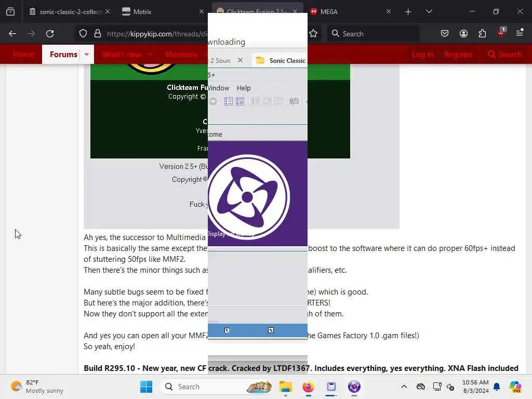Open the weather widget showing 82°F
The height and width of the screenshot is (399, 532).
37,387
